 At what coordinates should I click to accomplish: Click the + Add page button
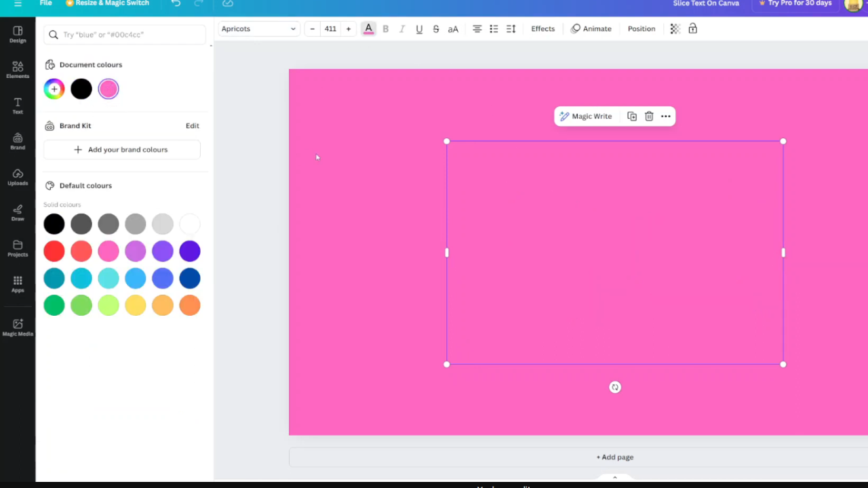point(615,457)
